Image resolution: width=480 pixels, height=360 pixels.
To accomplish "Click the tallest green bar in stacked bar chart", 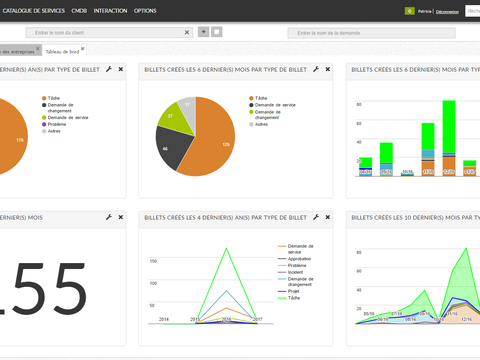I will tap(449, 127).
